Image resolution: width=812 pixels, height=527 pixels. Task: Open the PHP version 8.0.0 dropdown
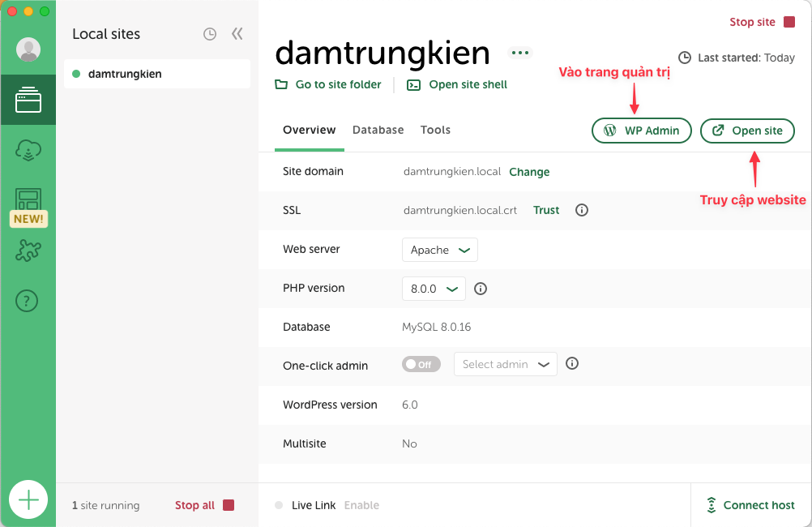[x=434, y=289]
